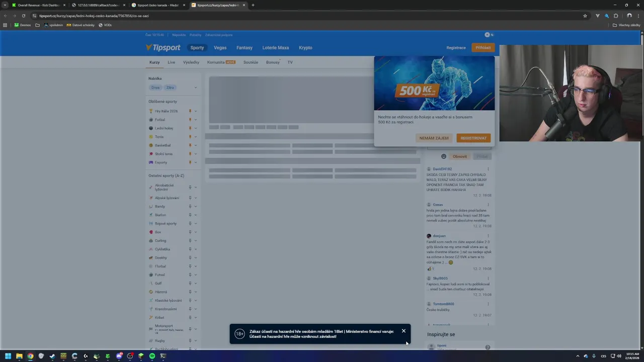Viewport: 644px width, 362px height.
Task: Unpin Stolní tenis from favorites
Action: 190,154
